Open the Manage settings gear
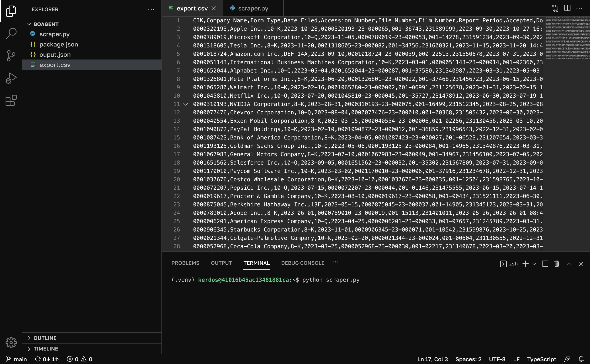Screen dimensions: 590x364 (x=11, y=342)
